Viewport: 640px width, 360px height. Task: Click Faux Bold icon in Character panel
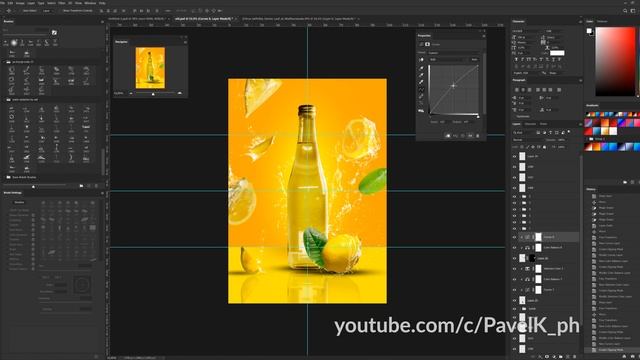point(516,60)
